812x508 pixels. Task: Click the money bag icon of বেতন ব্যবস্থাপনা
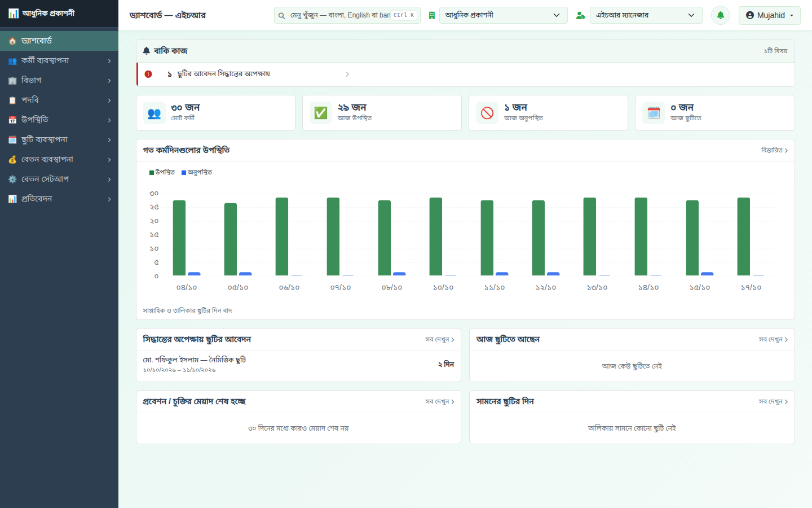(12, 160)
